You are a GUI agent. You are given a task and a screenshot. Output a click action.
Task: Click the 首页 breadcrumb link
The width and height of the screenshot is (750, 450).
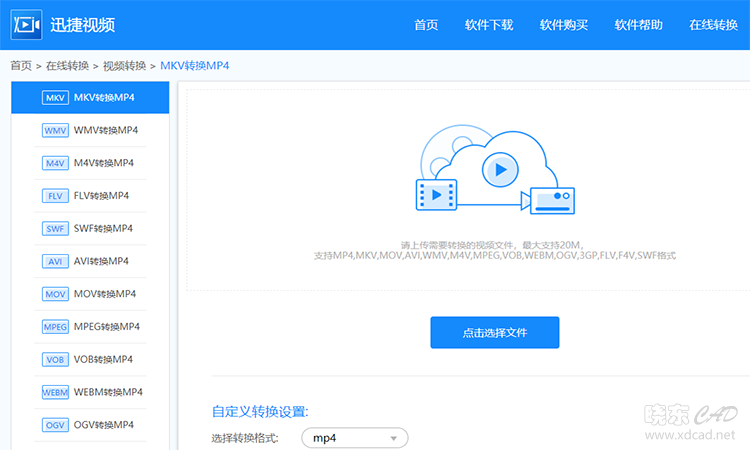tap(21, 66)
